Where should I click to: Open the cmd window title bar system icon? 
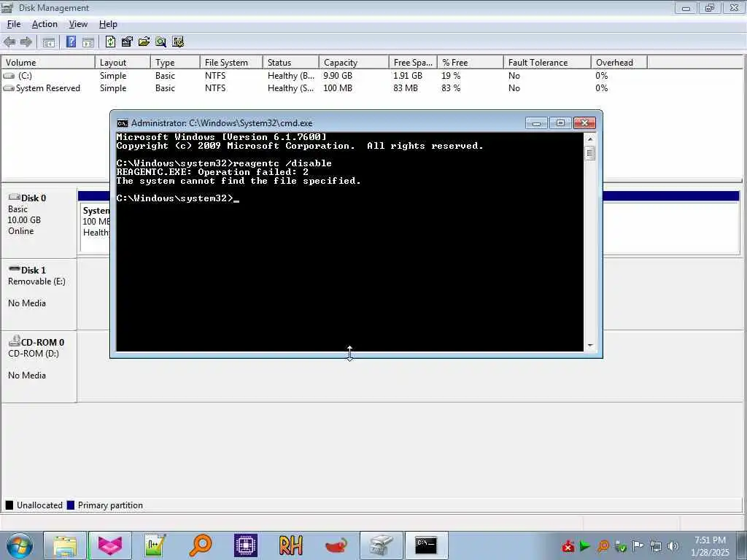point(123,123)
